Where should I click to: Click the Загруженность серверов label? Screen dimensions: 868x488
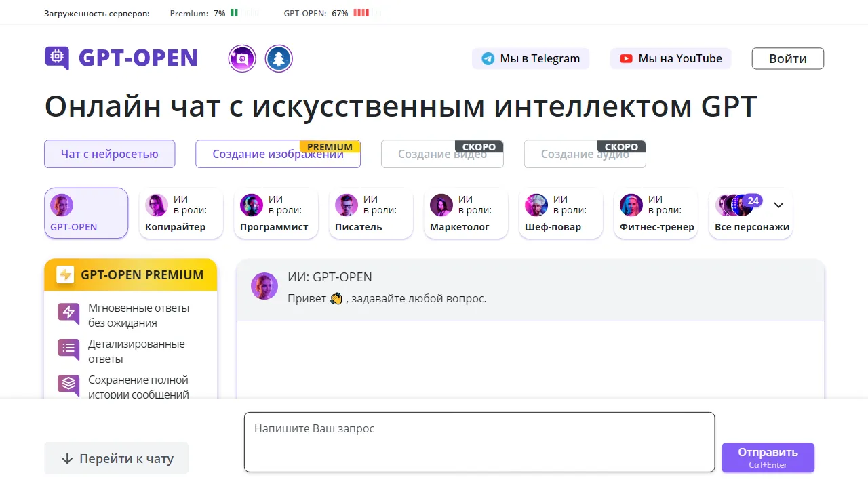pyautogui.click(x=97, y=13)
